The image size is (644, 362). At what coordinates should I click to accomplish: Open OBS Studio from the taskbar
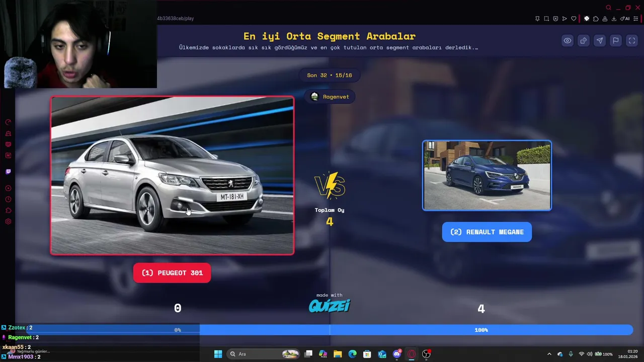427,354
